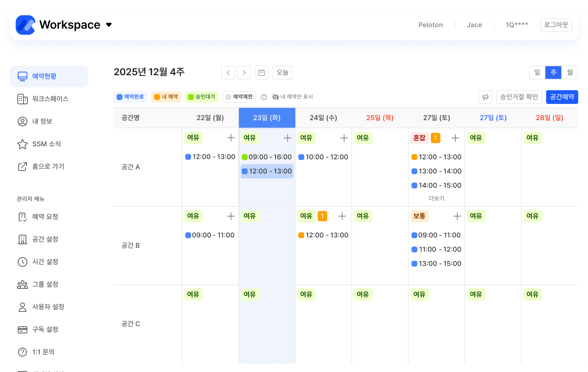Advance to next week with right arrow
The height and width of the screenshot is (372, 588).
(244, 73)
